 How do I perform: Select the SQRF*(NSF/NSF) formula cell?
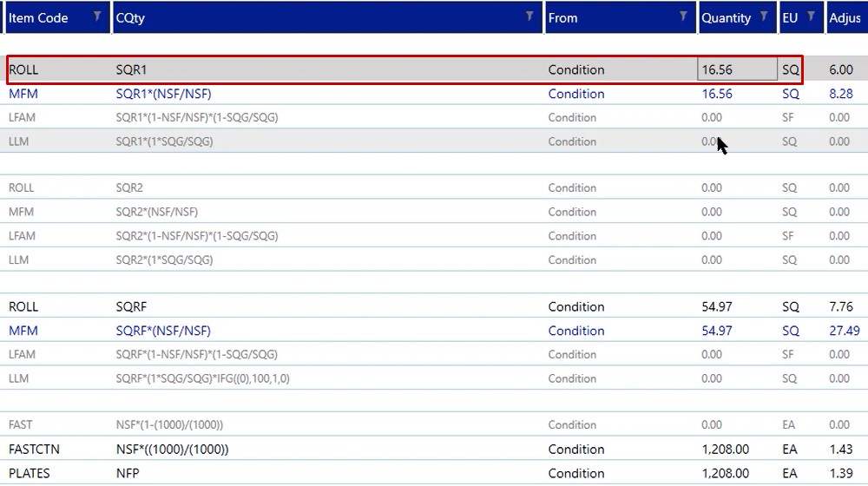pyautogui.click(x=163, y=331)
